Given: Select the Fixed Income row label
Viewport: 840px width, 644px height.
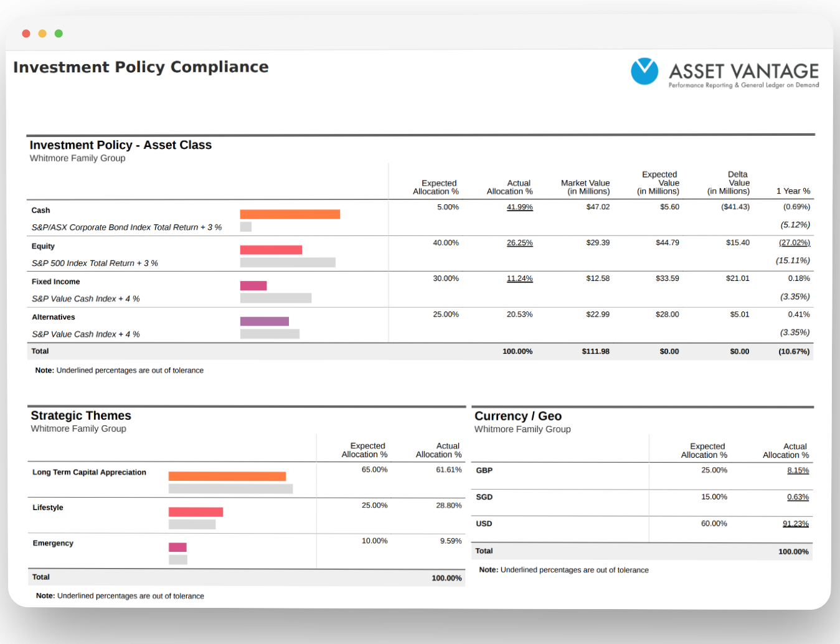Looking at the screenshot, I should tap(55, 282).
